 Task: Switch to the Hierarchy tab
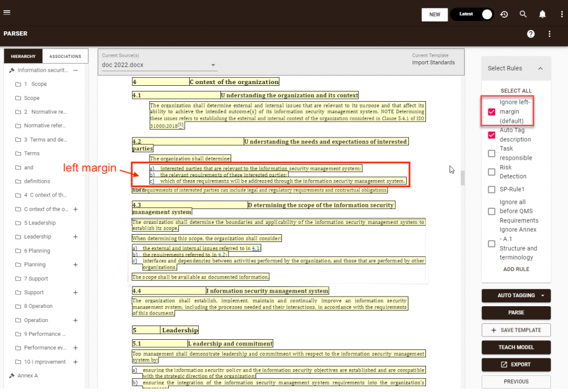pyautogui.click(x=23, y=56)
